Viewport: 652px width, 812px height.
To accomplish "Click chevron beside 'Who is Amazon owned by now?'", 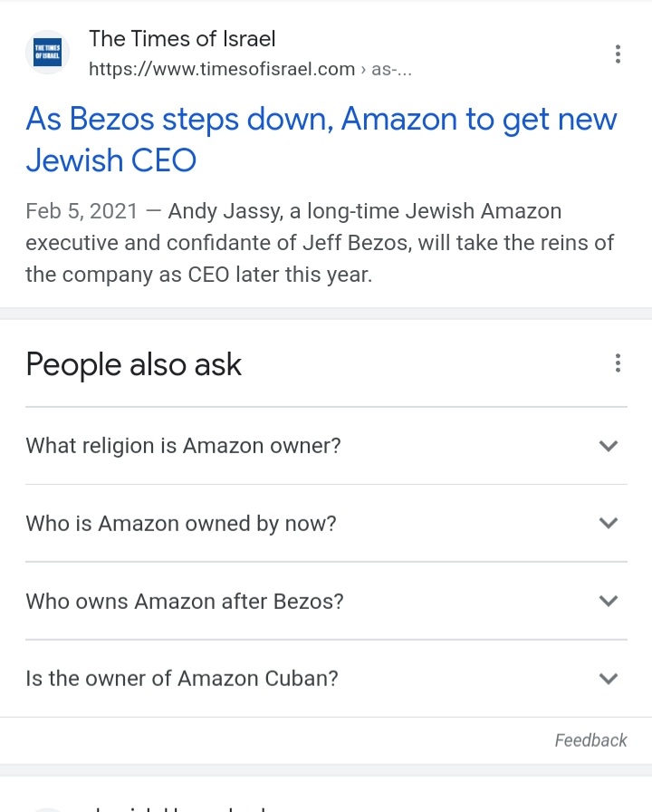I will (609, 523).
